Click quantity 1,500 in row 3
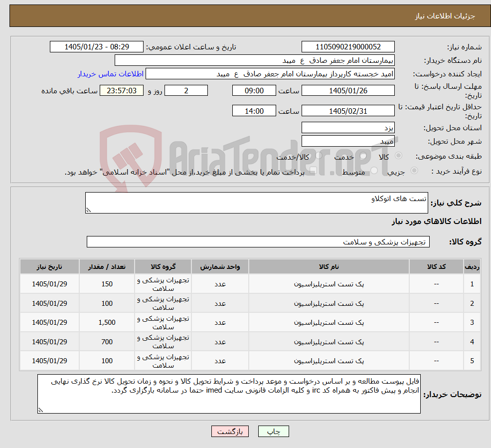Screen dimensions: 491x448 tap(107, 322)
